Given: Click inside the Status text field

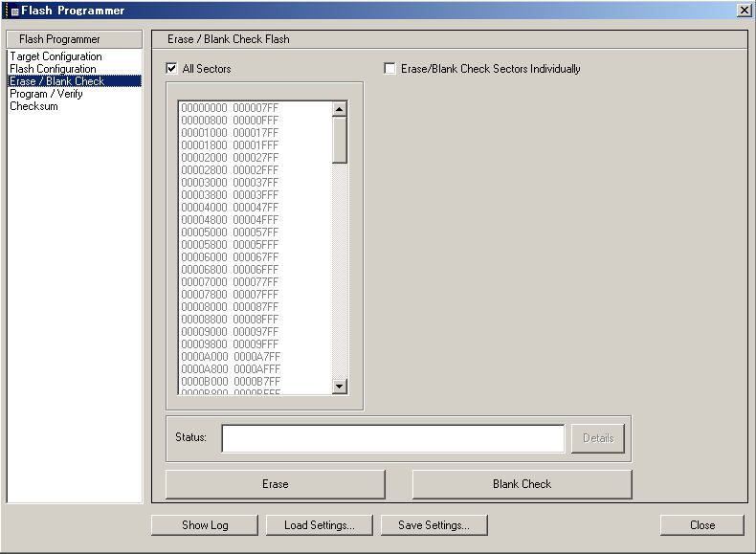Looking at the screenshot, I should click(392, 438).
